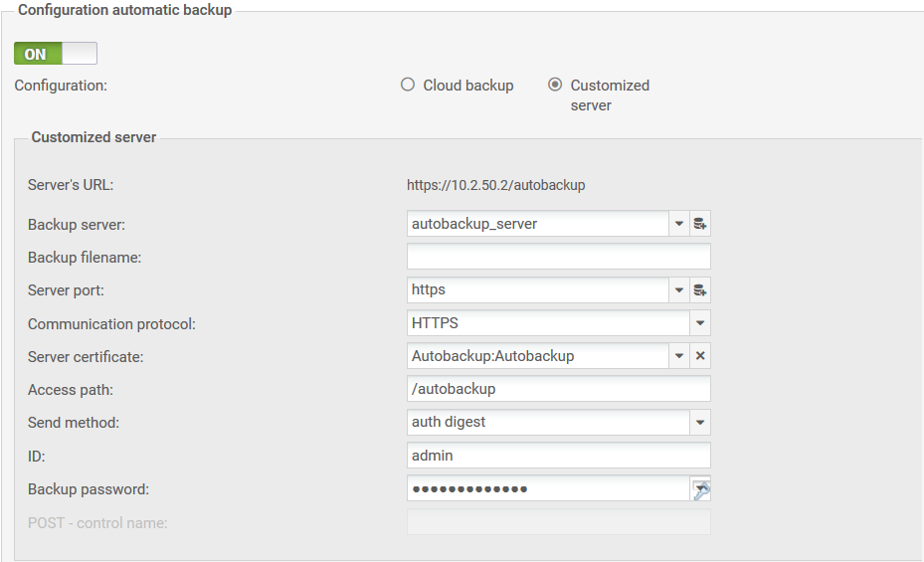
Task: Click add object icon beside Backup server
Action: pyautogui.click(x=700, y=224)
